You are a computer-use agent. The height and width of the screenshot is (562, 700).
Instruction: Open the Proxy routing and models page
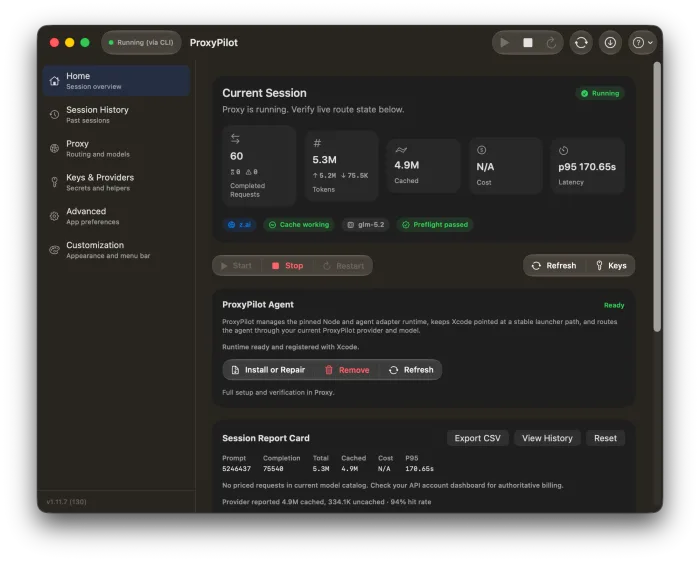pos(117,149)
